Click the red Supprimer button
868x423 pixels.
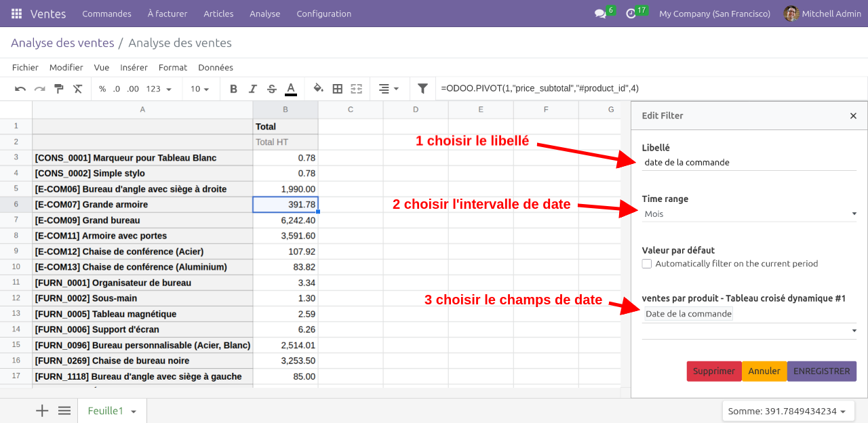coord(713,371)
